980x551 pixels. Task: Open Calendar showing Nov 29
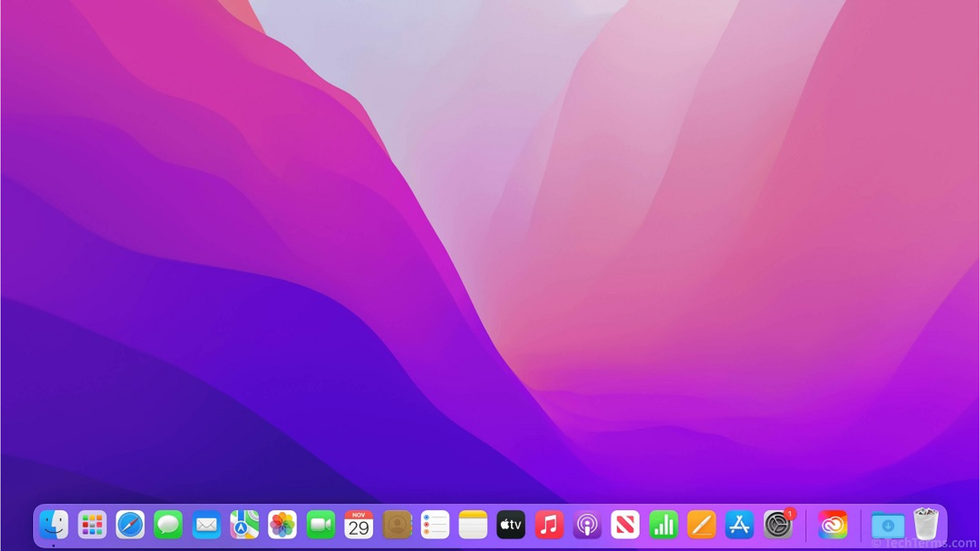(x=359, y=524)
